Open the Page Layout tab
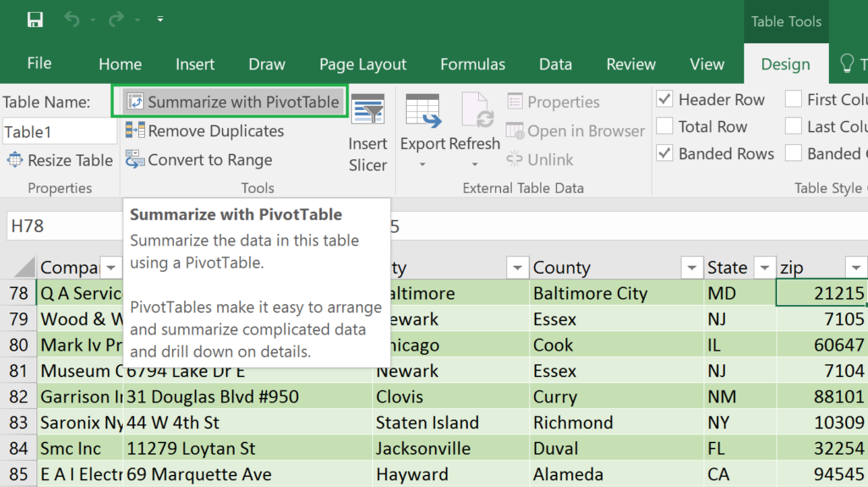Viewport: 868px width, 487px height. [x=363, y=64]
